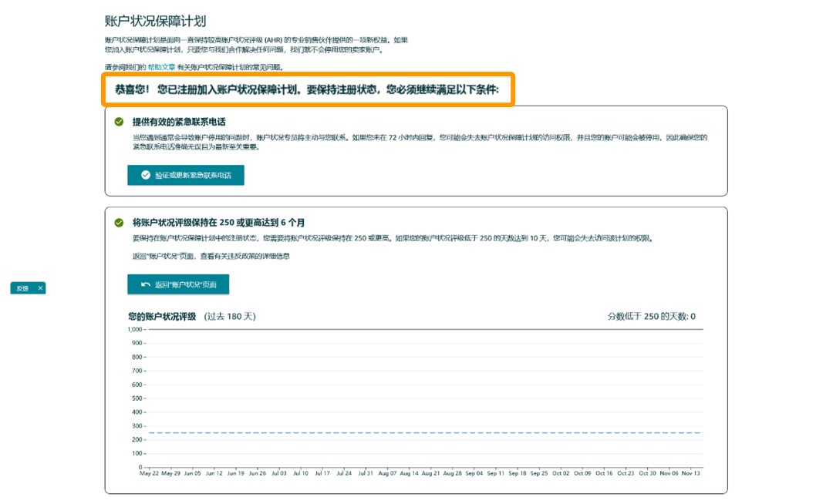The height and width of the screenshot is (504, 833).
Task: Click the 验证或更新紧急联系电话 button
Action: click(185, 175)
